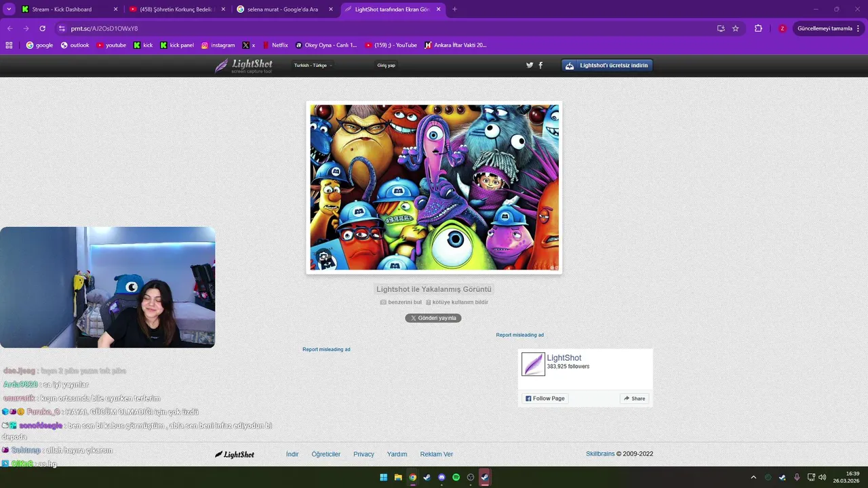The width and height of the screenshot is (868, 488).
Task: Close the selena murat Google tab
Action: [x=331, y=9]
